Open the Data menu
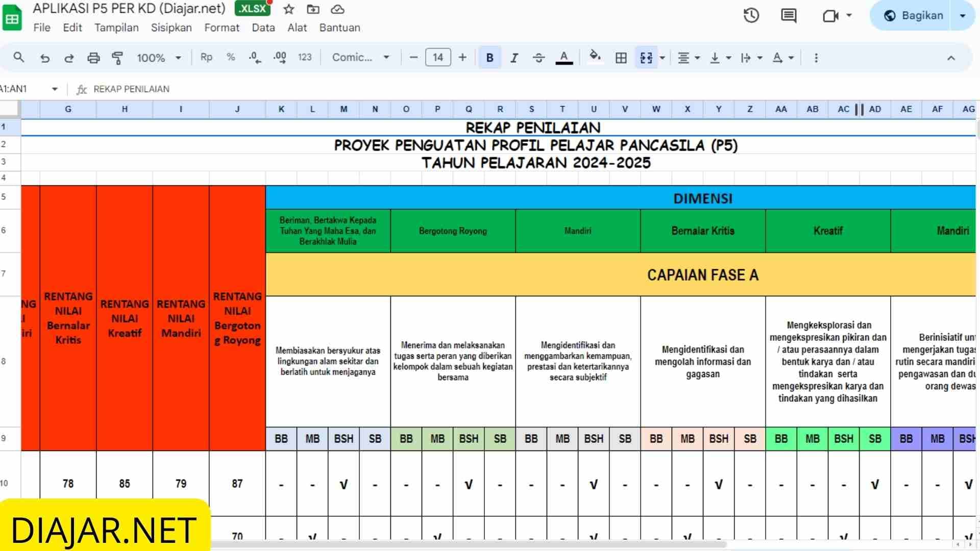This screenshot has height=551, width=980. click(263, 28)
